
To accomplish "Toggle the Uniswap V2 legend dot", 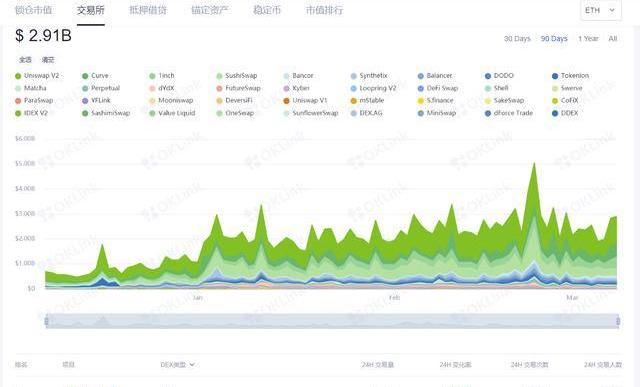I will pos(18,76).
